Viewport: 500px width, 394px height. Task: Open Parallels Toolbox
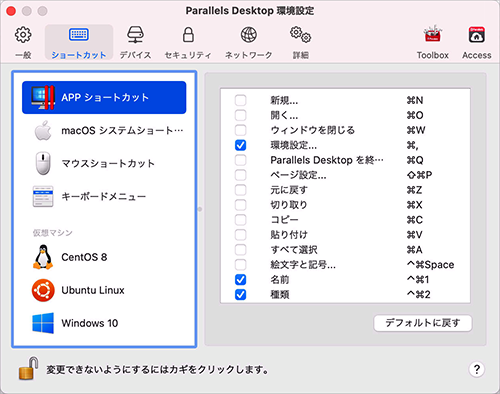coord(432,43)
